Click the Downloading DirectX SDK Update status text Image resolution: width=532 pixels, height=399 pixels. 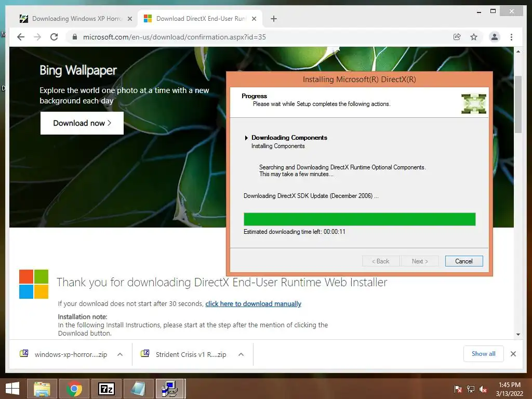pyautogui.click(x=311, y=196)
